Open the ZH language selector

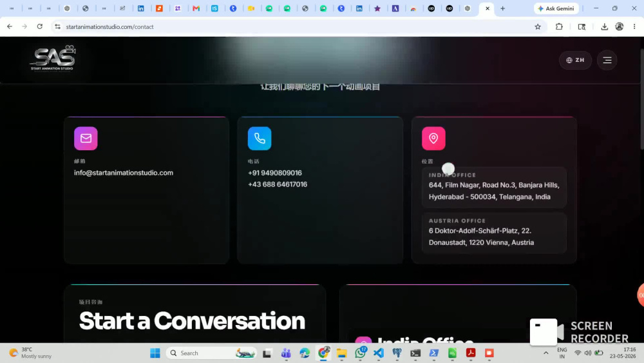575,61
